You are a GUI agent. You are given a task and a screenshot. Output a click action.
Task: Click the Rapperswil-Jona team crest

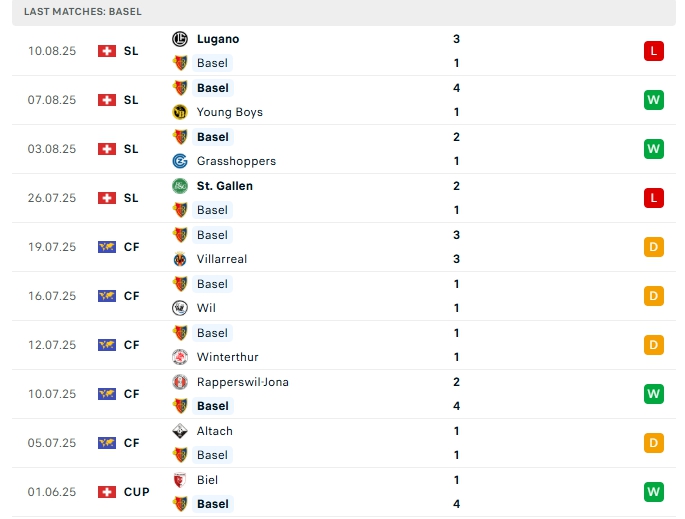click(180, 382)
